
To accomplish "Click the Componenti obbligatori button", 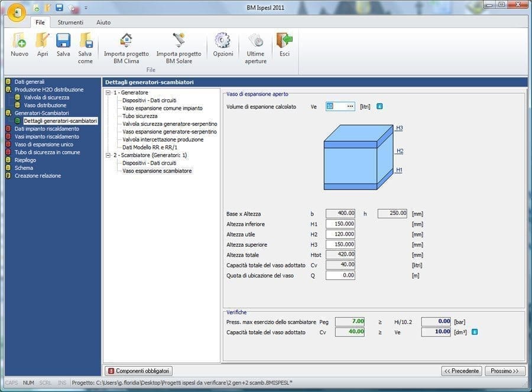I will tap(139, 371).
